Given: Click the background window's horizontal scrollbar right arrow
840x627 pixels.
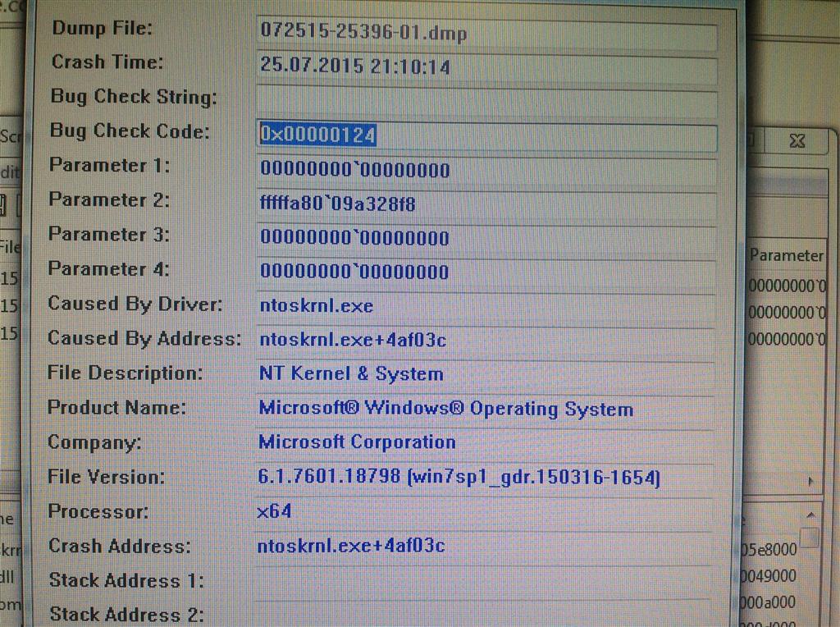Looking at the screenshot, I should click(x=811, y=482).
